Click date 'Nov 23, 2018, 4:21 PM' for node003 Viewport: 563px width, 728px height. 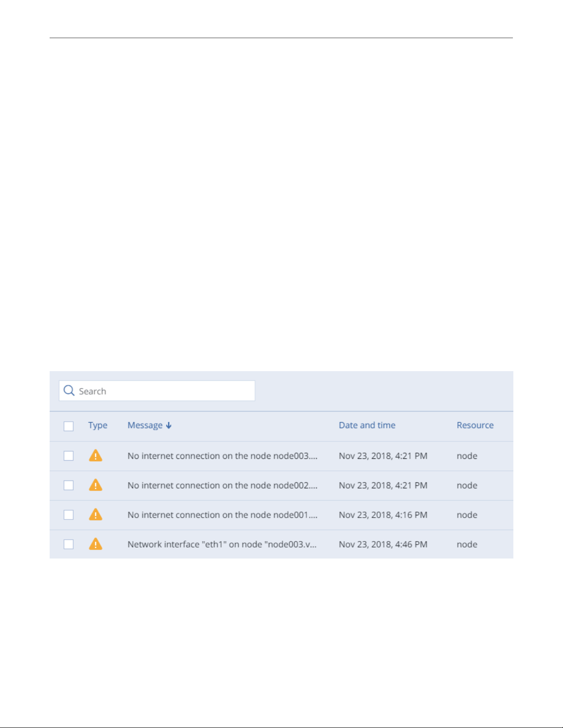(383, 456)
